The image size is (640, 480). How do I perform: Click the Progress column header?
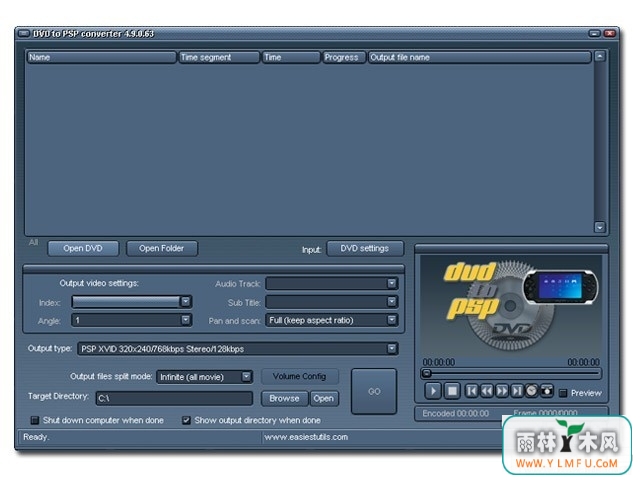(344, 57)
